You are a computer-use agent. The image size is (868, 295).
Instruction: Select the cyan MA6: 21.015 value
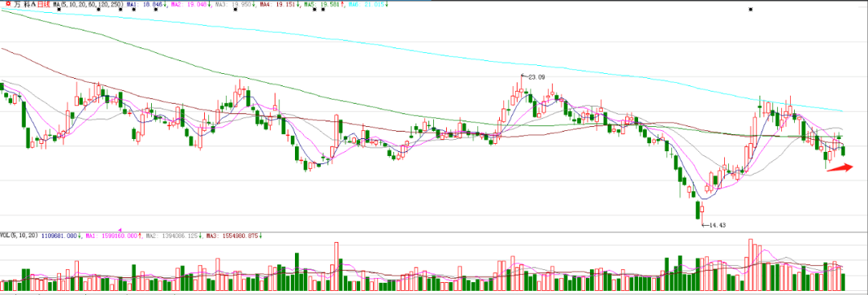[x=366, y=4]
